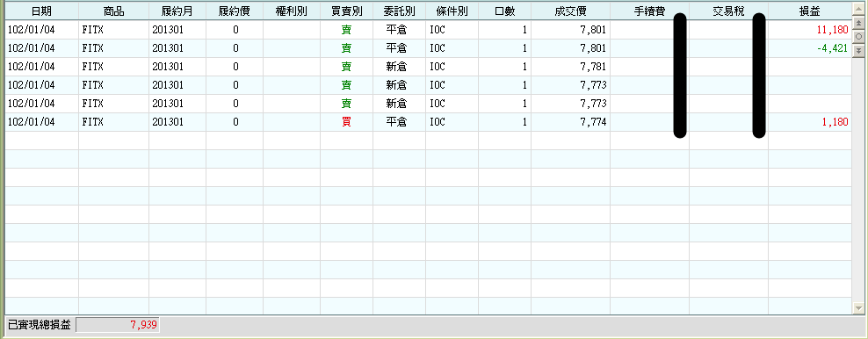Click the 委託別 column header
This screenshot has width=868, height=339.
[x=399, y=11]
